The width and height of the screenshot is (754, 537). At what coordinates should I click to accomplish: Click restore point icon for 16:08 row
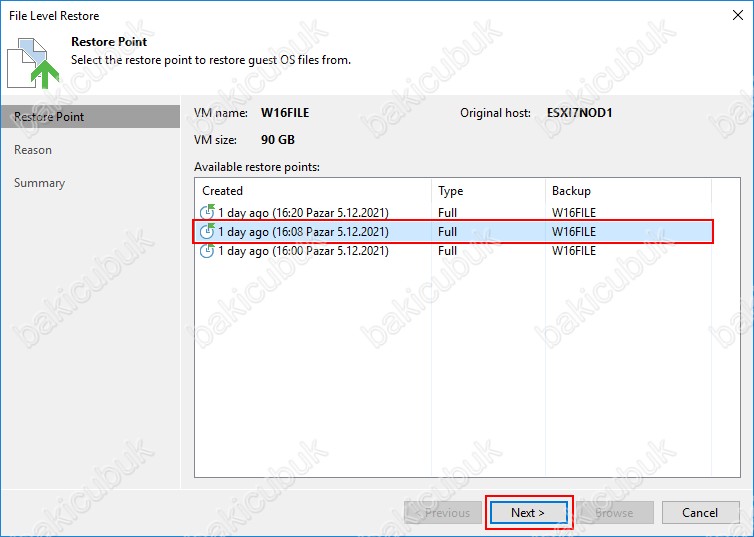207,231
